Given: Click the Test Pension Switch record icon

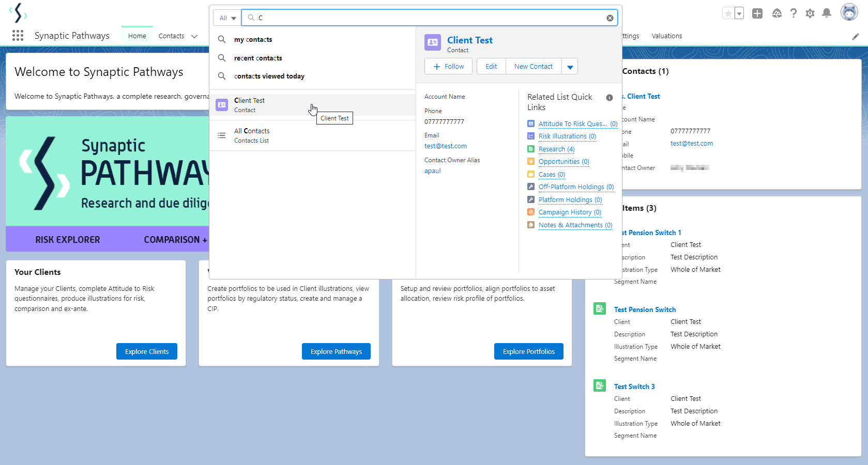Looking at the screenshot, I should click(600, 308).
